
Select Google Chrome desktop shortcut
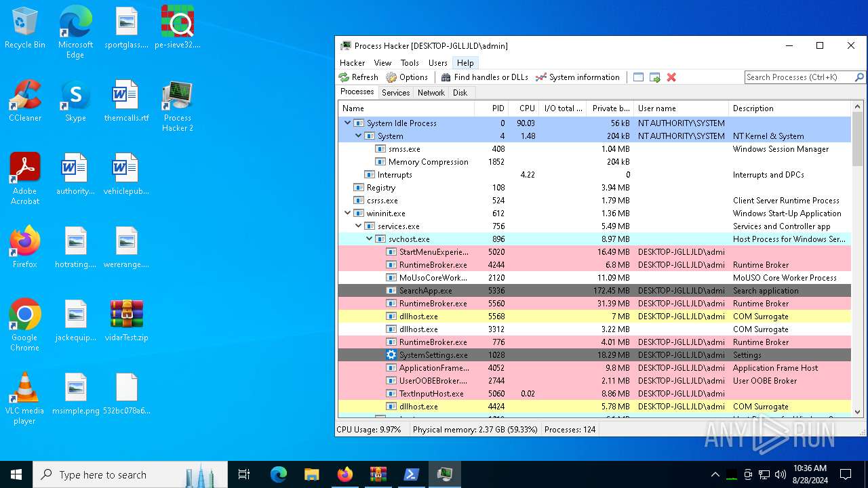coord(25,325)
